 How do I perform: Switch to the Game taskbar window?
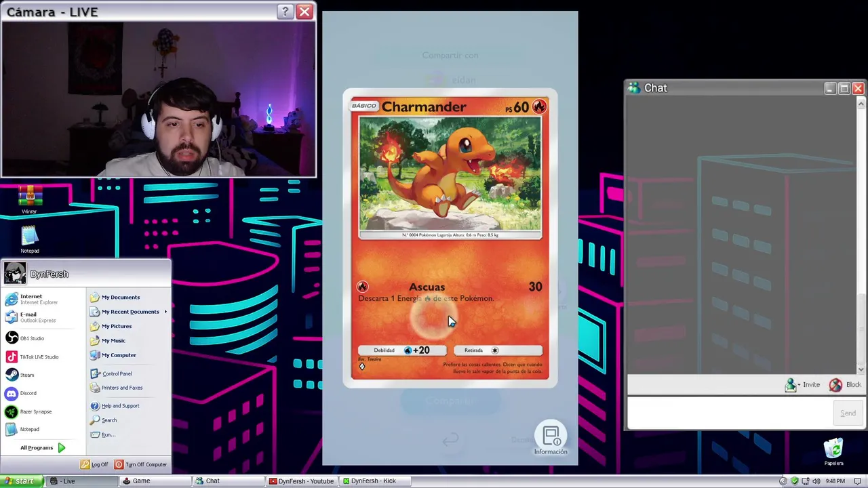point(155,481)
